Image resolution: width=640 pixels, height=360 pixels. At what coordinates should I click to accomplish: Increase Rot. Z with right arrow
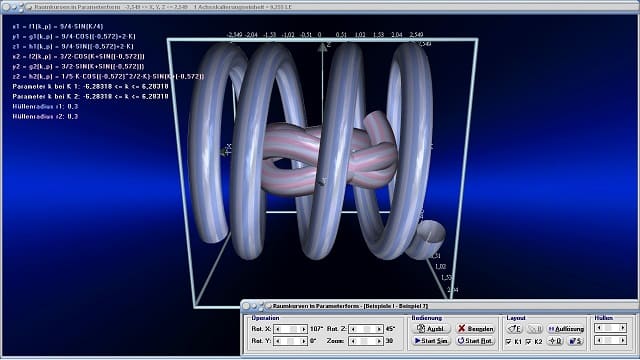(378, 329)
